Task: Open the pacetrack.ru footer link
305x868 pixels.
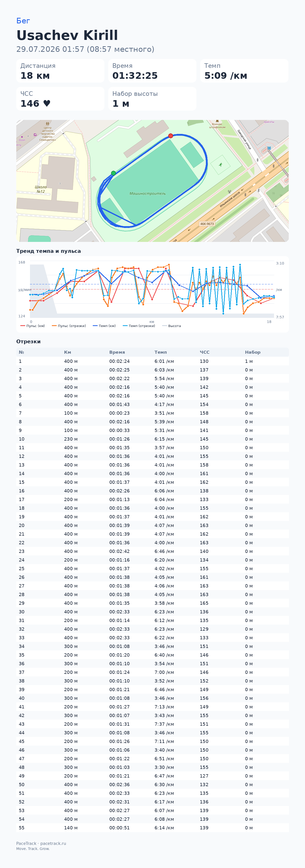Action: [53, 843]
